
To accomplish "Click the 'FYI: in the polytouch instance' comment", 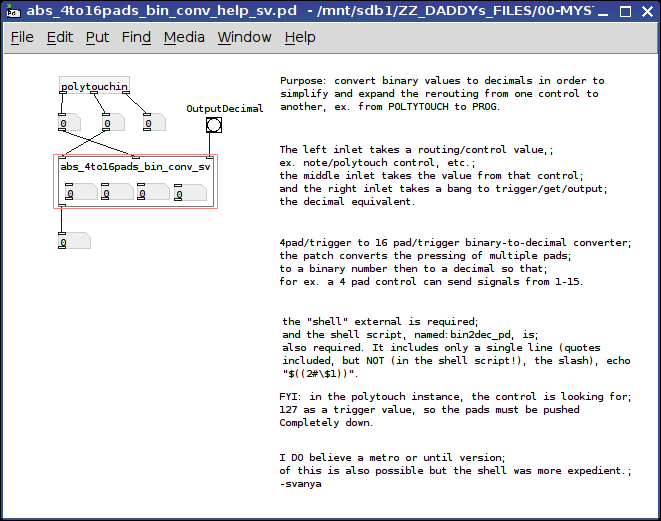I will (x=455, y=409).
